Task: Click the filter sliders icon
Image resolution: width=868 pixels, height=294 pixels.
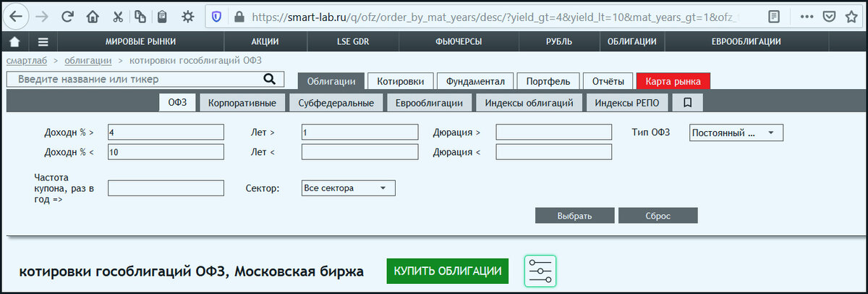Action: click(x=540, y=271)
